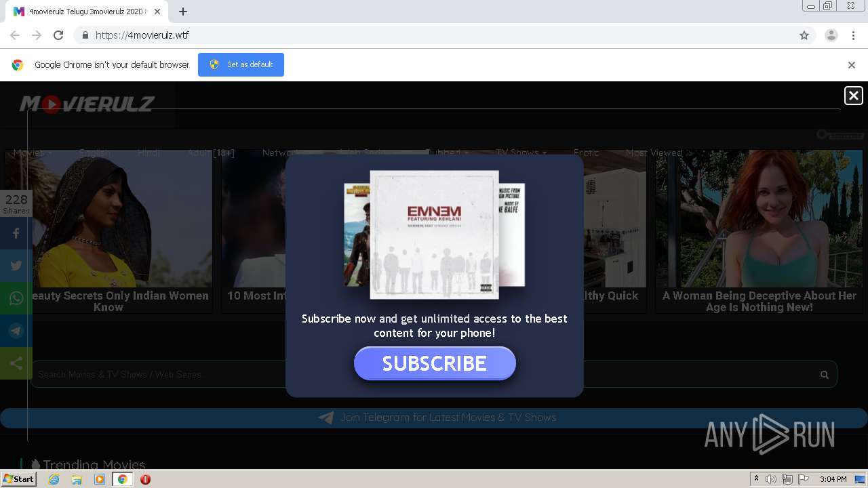Image resolution: width=868 pixels, height=488 pixels.
Task: Open the English menu item
Action: [96, 152]
